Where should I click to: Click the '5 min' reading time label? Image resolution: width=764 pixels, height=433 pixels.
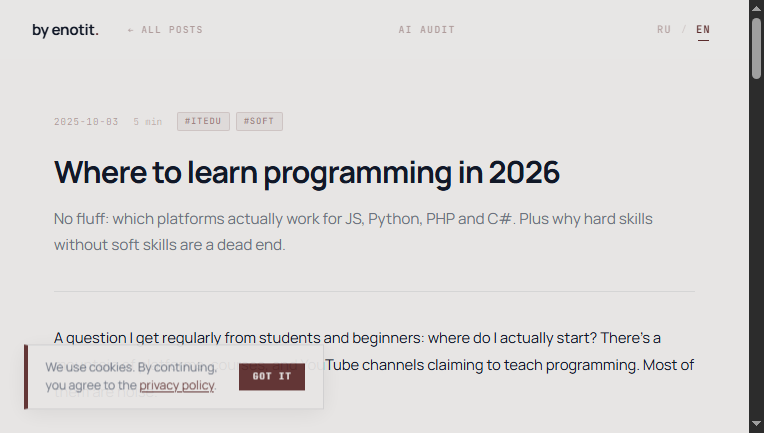pyautogui.click(x=147, y=122)
